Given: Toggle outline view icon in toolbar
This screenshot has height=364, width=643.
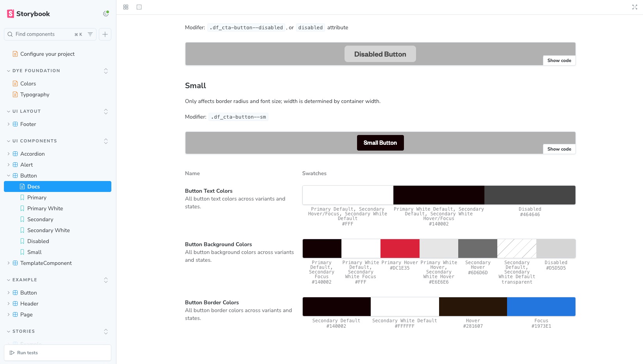Looking at the screenshot, I should tap(139, 7).
